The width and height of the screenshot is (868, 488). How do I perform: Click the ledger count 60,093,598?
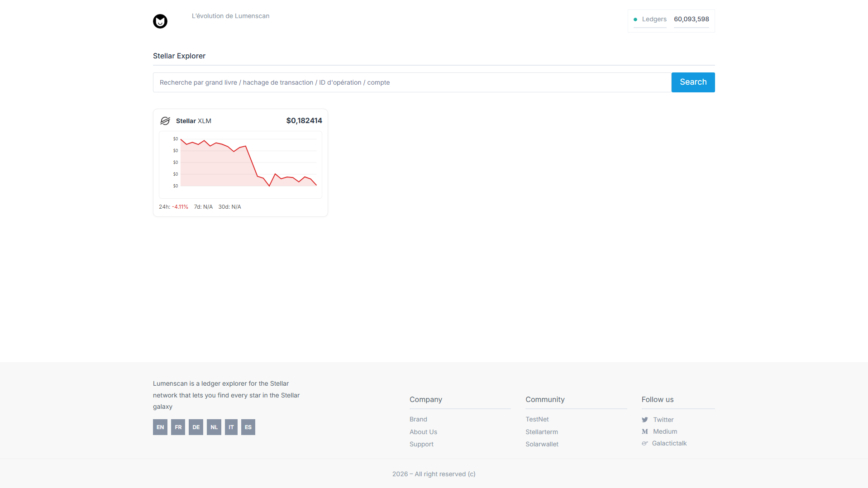click(x=692, y=19)
